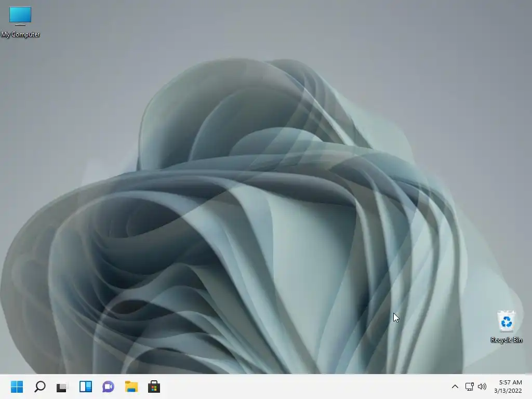Open the Windows Start menu
The width and height of the screenshot is (532, 399).
[17, 387]
